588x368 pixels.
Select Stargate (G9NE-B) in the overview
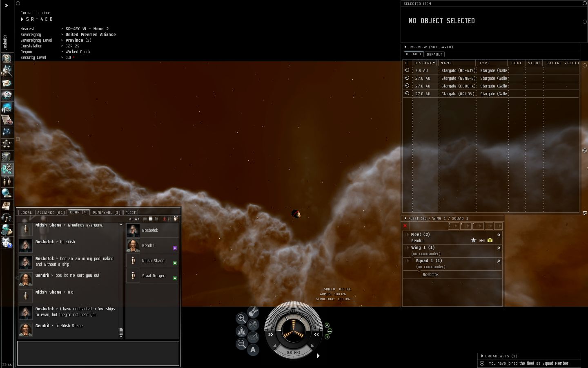tap(491, 78)
